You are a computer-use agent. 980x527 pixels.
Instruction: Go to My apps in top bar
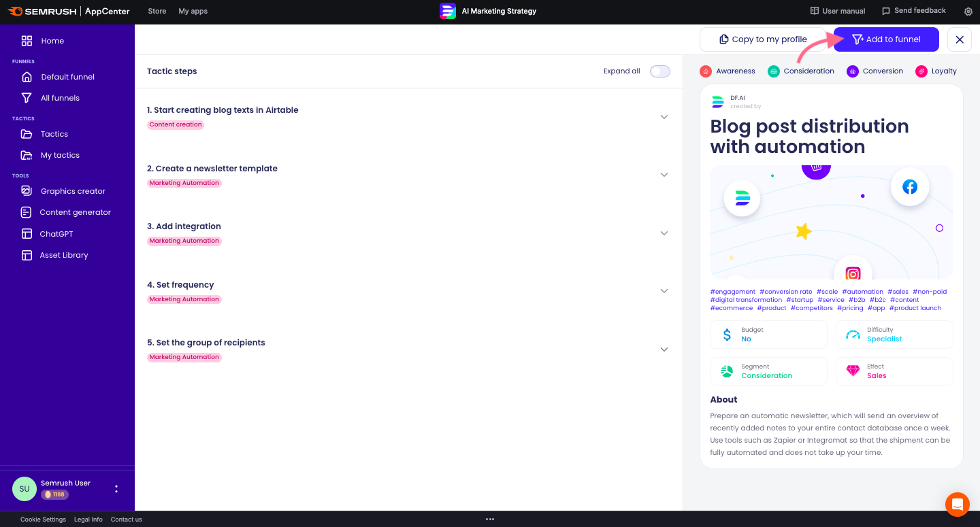[x=193, y=12]
